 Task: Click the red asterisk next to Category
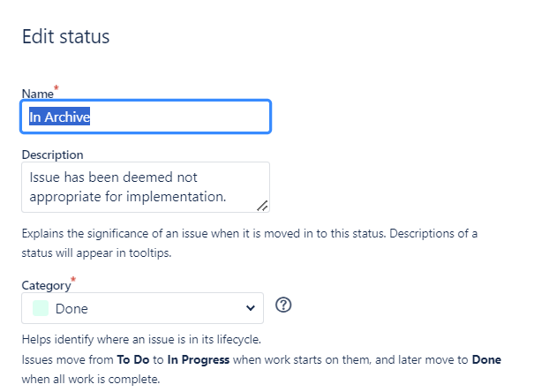pos(73,279)
